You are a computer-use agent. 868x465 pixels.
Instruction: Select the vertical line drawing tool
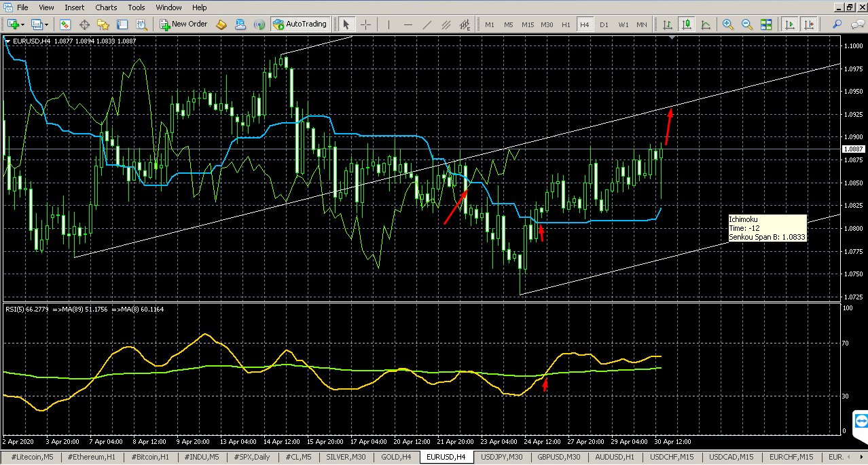(388, 24)
